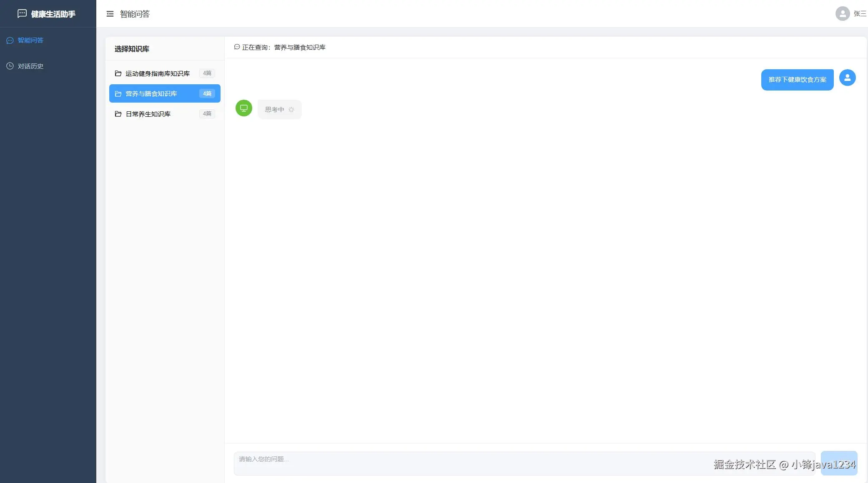
Task: Open 对话历史 in the sidebar
Action: click(x=30, y=66)
